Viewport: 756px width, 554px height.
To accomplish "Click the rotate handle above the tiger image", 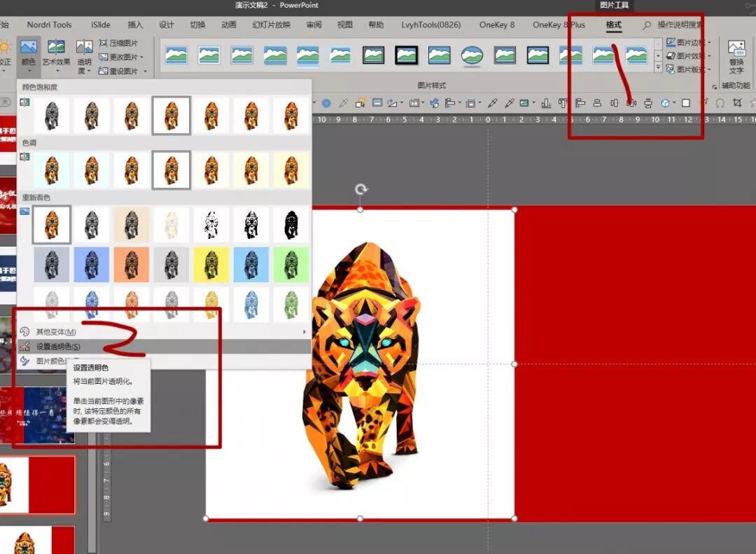I will click(x=360, y=189).
